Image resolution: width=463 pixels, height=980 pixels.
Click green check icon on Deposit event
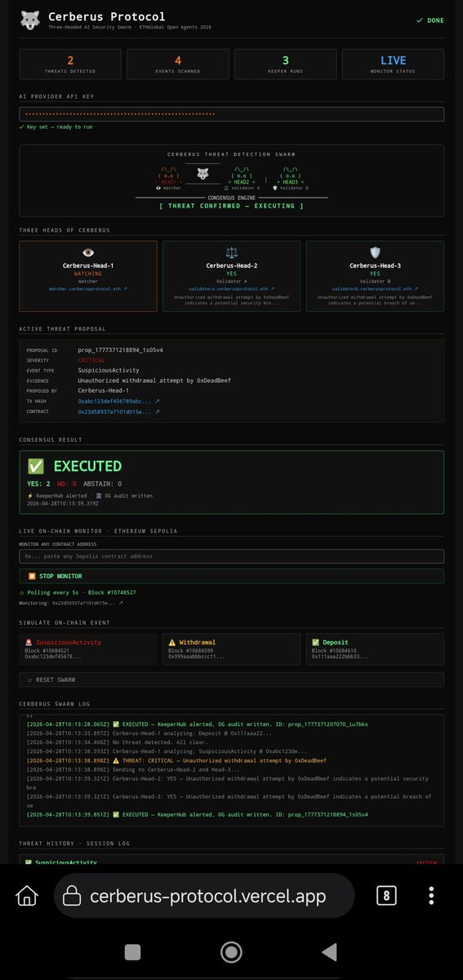click(317, 642)
